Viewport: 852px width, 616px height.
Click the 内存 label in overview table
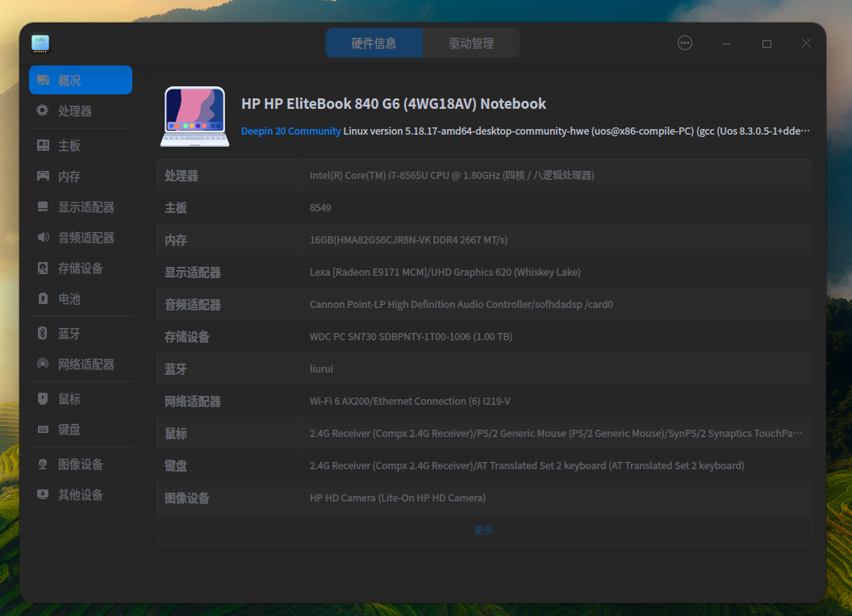coord(176,240)
